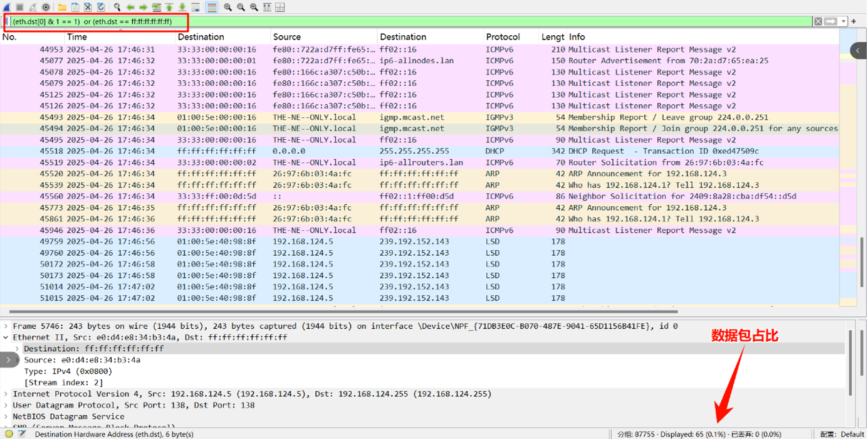
Task: Clear the display filter with X button
Action: [818, 21]
